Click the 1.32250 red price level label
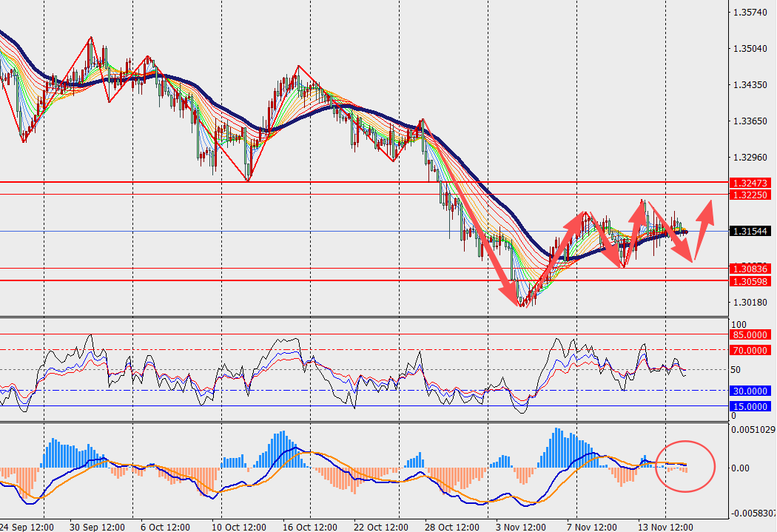777x532 pixels. 750,194
